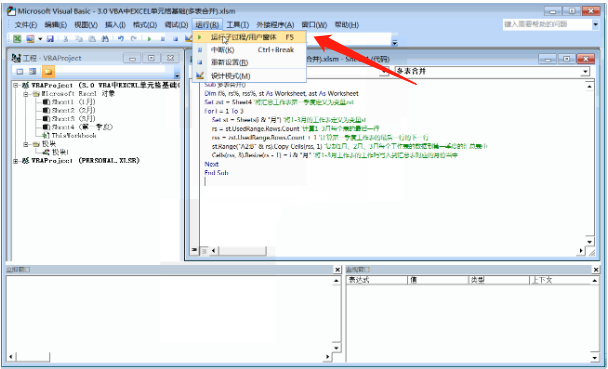Click the Insert UserForm toolbar icon
Viewport: 608px width, 369px height.
tap(30, 38)
